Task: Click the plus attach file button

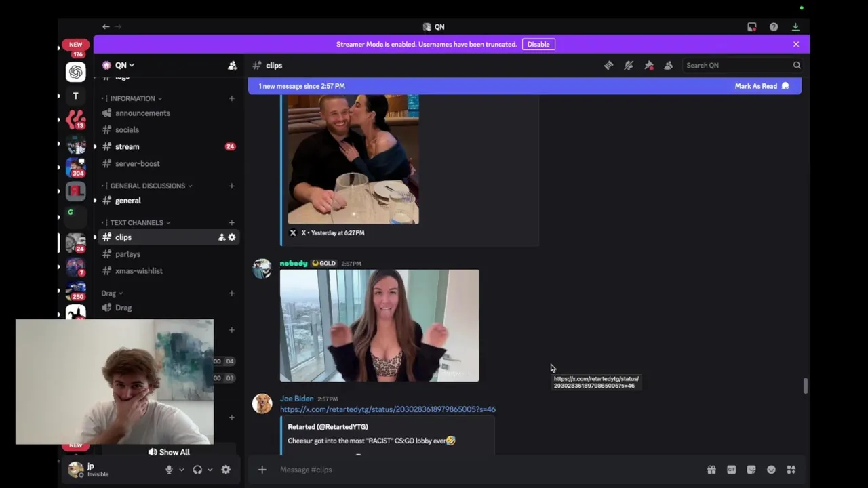Action: pyautogui.click(x=262, y=470)
